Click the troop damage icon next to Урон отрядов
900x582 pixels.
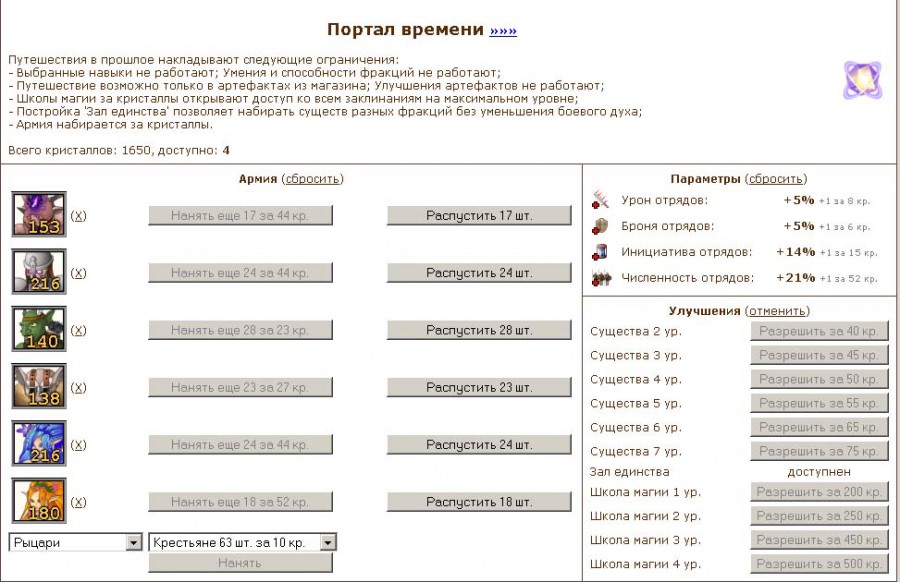[x=600, y=199]
